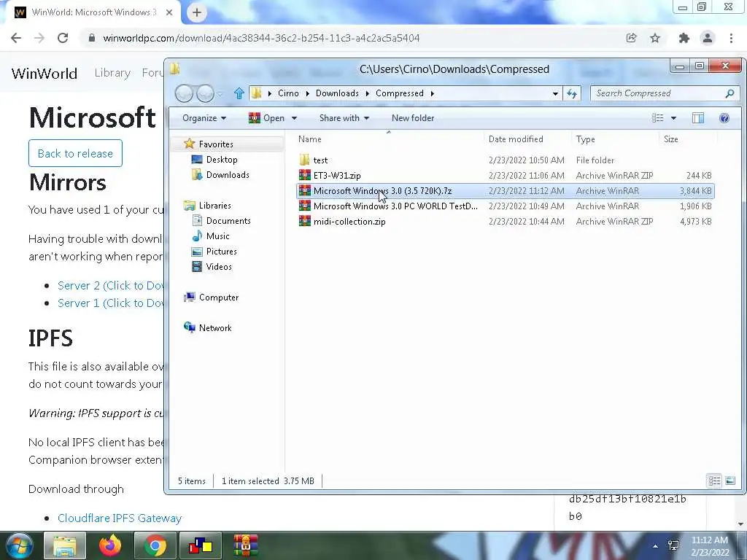Sort by Type column header
The height and width of the screenshot is (560, 747).
pos(614,139)
